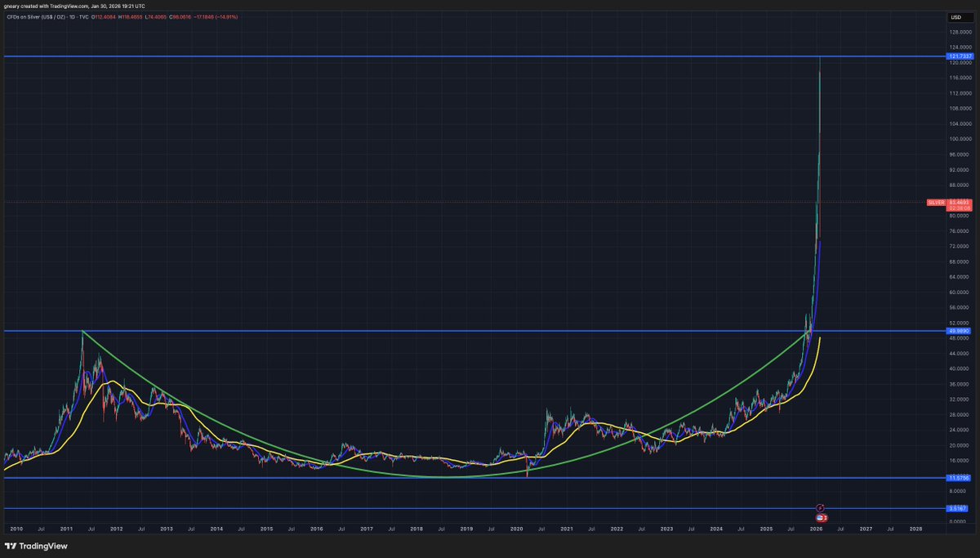
Task: Click the 2018 label on time axis
Action: point(416,529)
